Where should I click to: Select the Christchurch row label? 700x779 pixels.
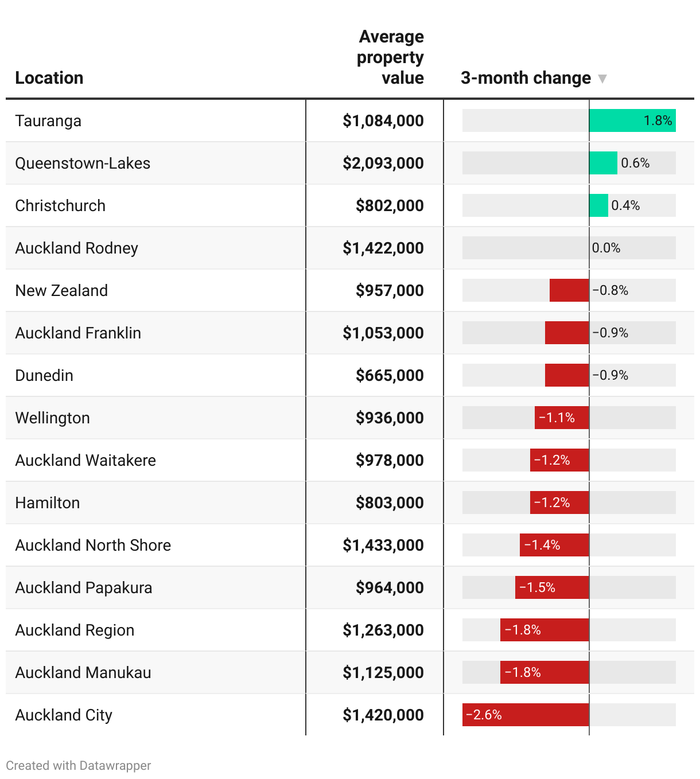pos(60,206)
